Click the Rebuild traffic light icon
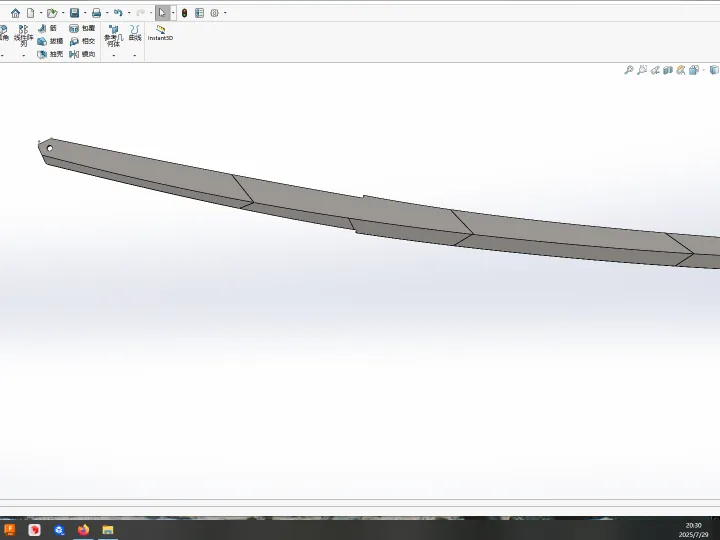The height and width of the screenshot is (540, 720). tap(184, 13)
